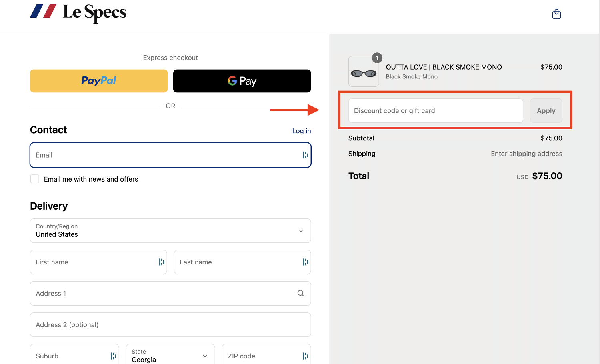Expand the Country/Region dropdown
600x364 pixels.
pos(170,231)
